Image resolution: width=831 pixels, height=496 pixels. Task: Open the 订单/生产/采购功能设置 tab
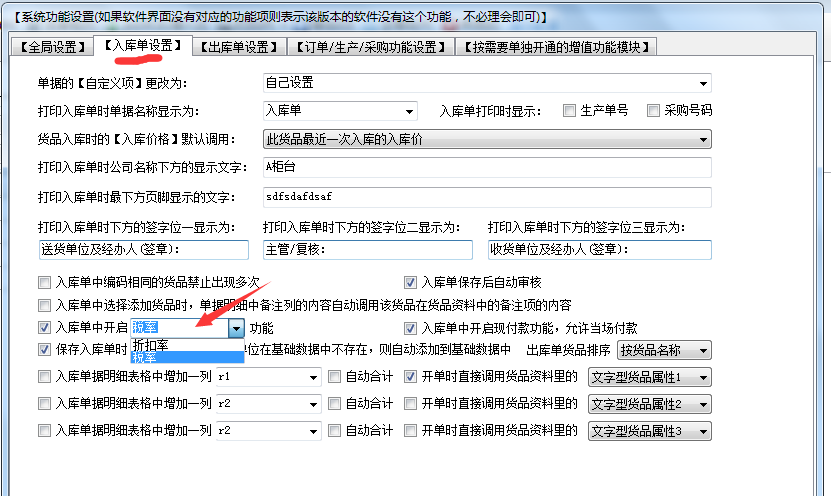[x=370, y=47]
